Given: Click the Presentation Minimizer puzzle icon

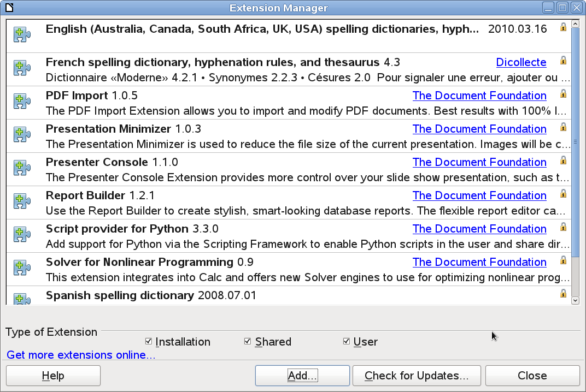Looking at the screenshot, I should [x=22, y=134].
